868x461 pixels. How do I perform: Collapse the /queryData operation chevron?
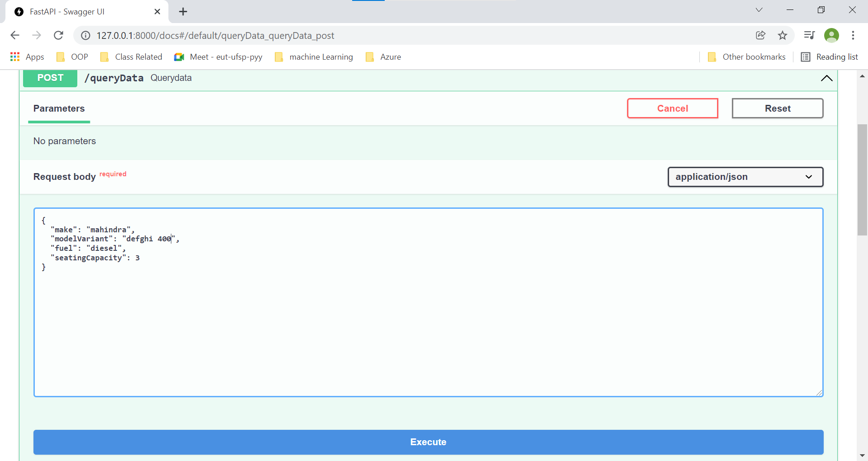click(x=826, y=78)
